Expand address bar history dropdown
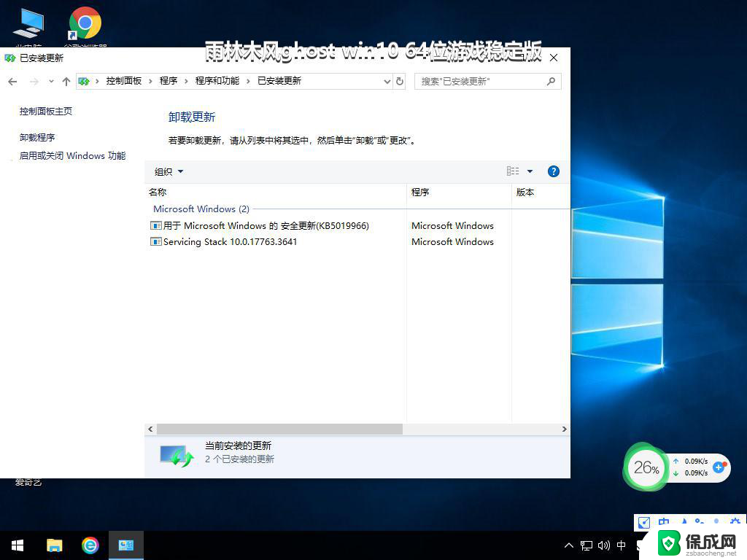 (387, 82)
